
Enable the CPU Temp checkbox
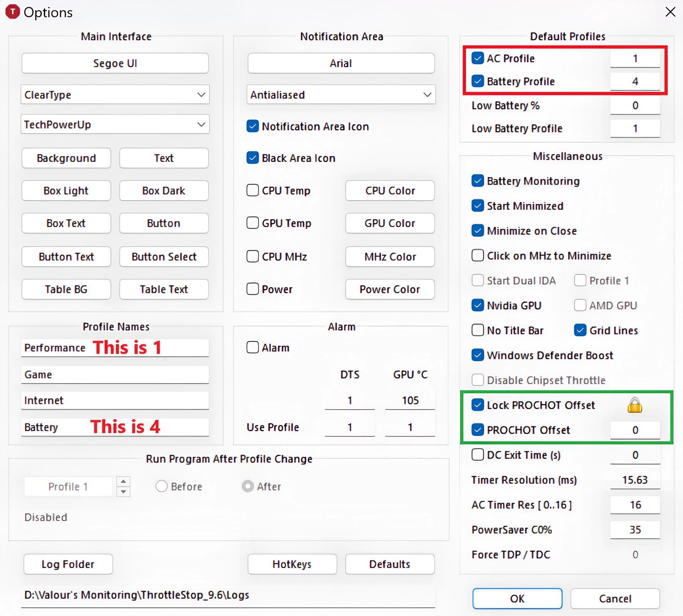[253, 190]
